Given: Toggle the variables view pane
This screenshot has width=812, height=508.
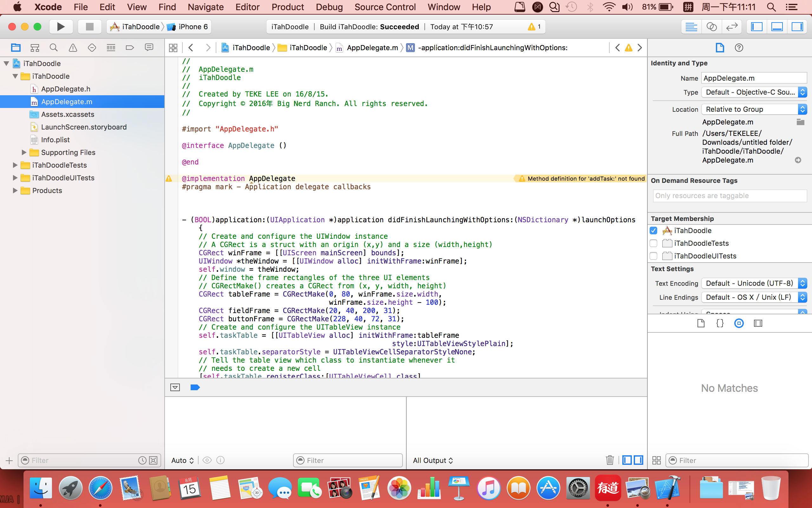Looking at the screenshot, I should click(627, 460).
